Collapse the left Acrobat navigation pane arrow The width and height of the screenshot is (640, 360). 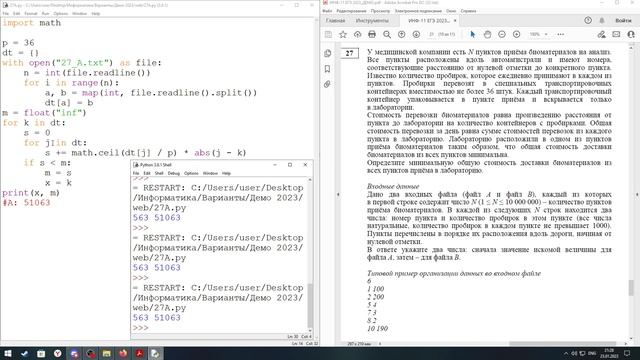pos(338,195)
